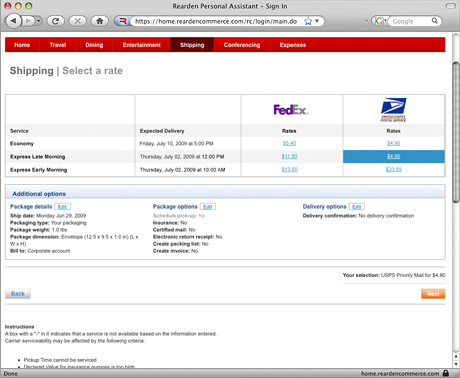Switch to the Dining tab
This screenshot has height=378, width=460.
coord(94,45)
